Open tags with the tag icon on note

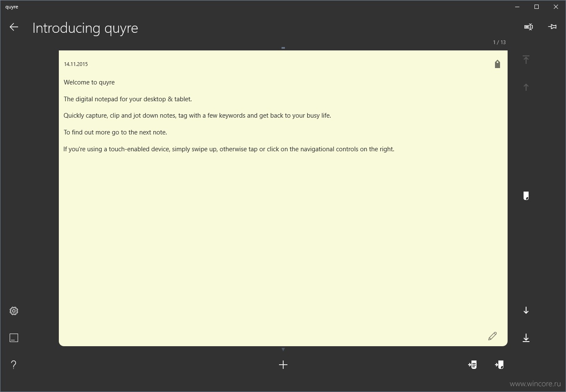coord(498,64)
